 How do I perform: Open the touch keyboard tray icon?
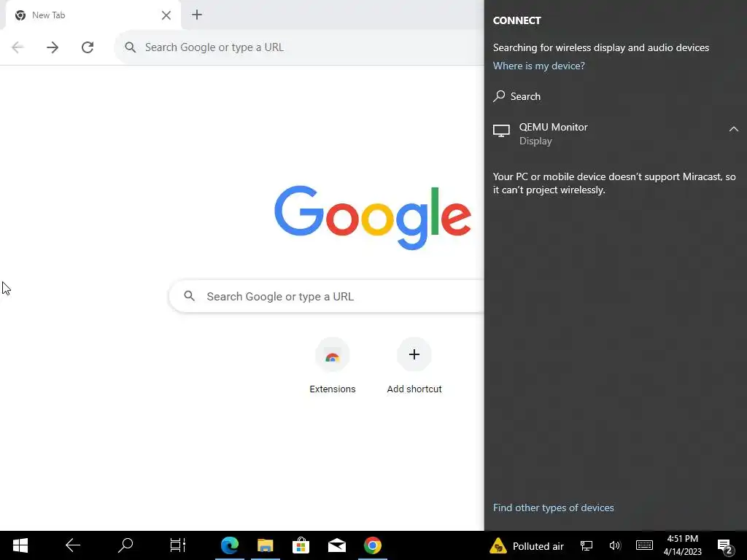point(644,545)
